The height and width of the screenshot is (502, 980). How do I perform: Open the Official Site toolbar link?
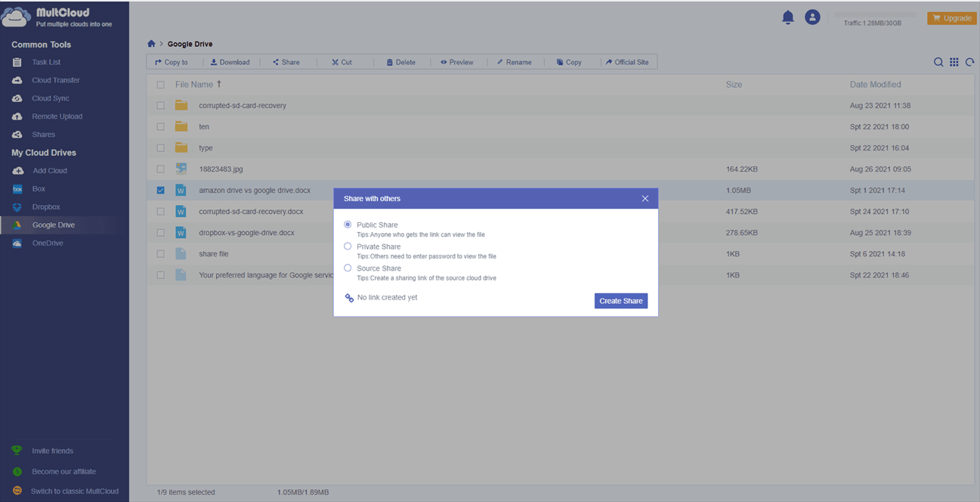[627, 62]
